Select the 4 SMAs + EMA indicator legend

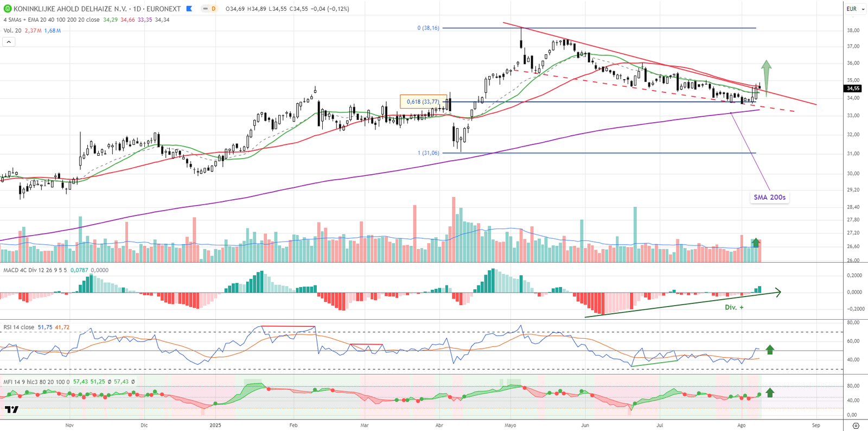click(x=52, y=20)
